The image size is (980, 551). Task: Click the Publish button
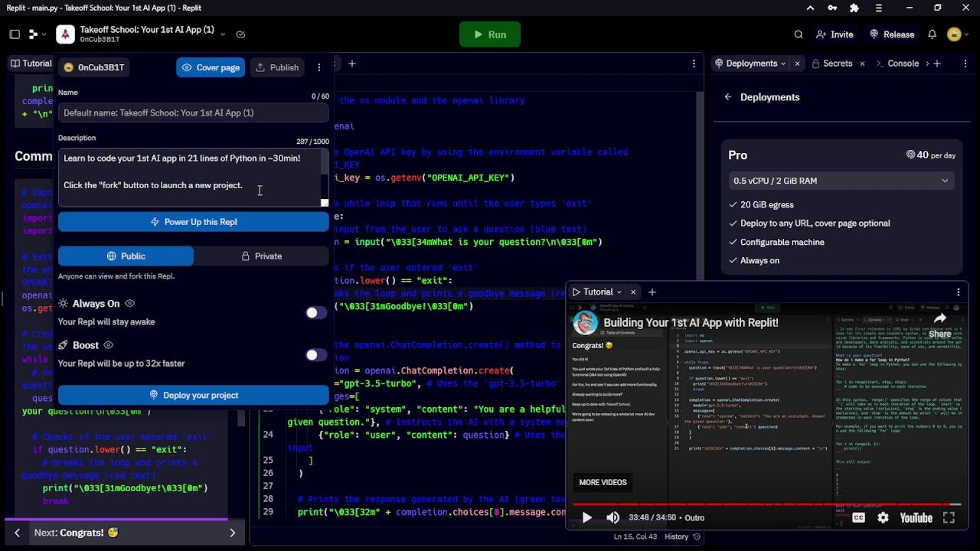click(277, 67)
